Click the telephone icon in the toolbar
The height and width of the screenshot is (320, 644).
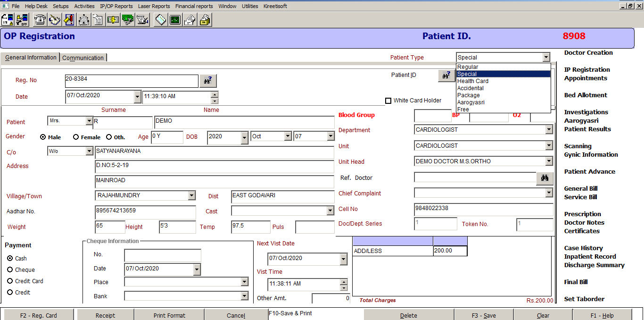[41, 20]
